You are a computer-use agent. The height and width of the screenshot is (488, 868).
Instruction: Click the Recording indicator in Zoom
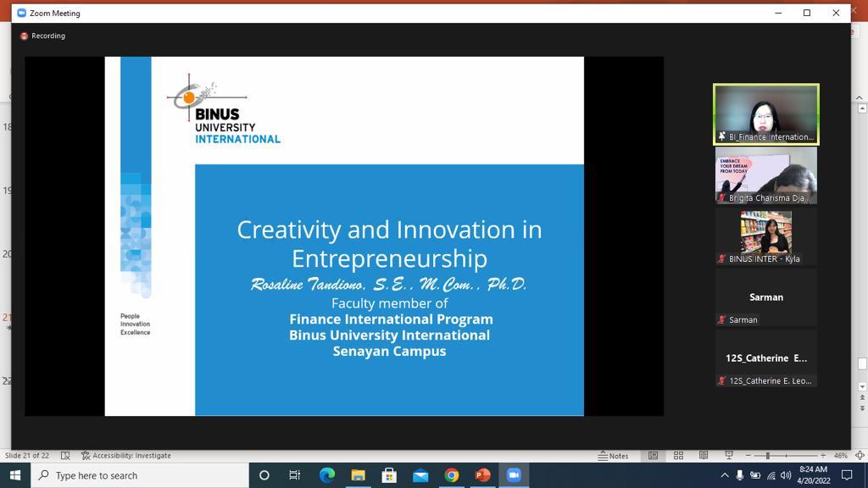tap(42, 36)
